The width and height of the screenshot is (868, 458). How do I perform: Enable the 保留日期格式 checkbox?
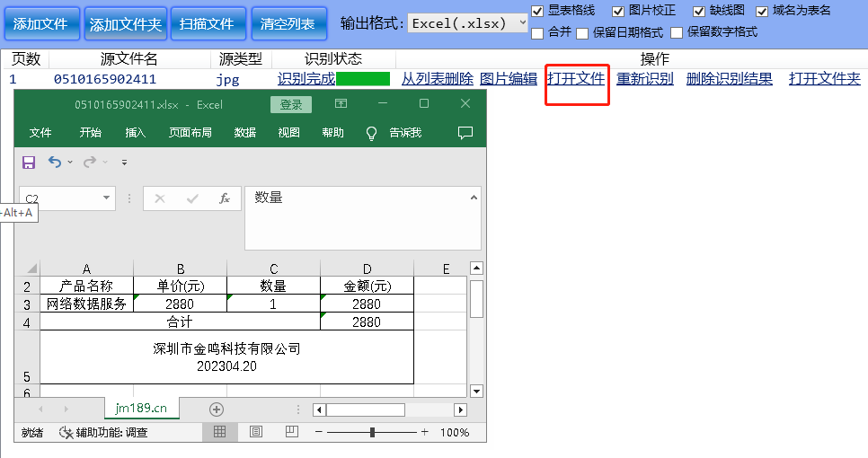581,33
